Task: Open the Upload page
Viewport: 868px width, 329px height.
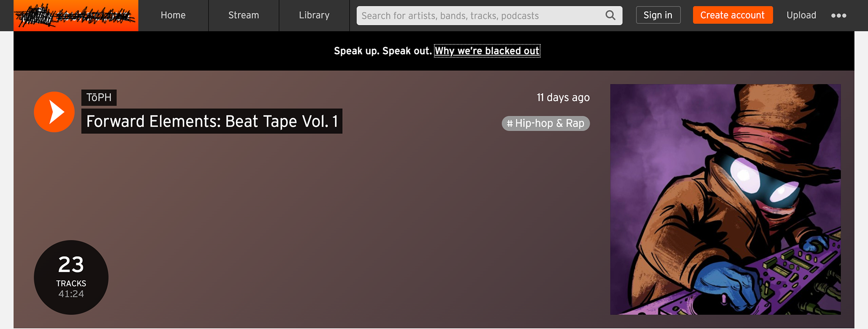Action: point(802,15)
